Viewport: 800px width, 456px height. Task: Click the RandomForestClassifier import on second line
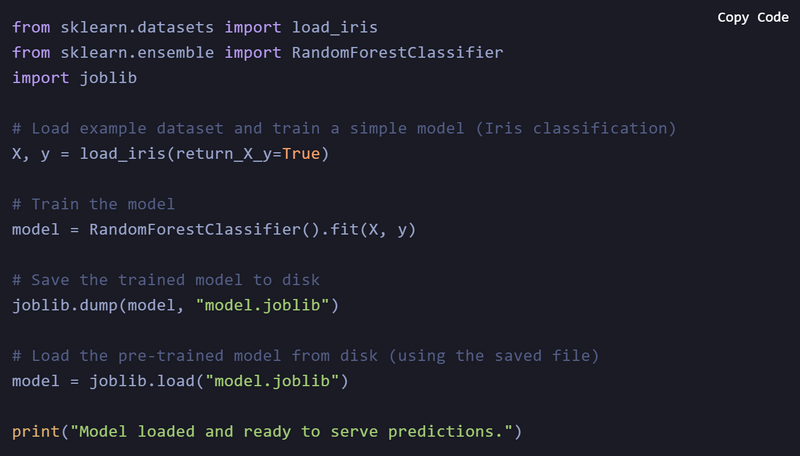[397, 51]
